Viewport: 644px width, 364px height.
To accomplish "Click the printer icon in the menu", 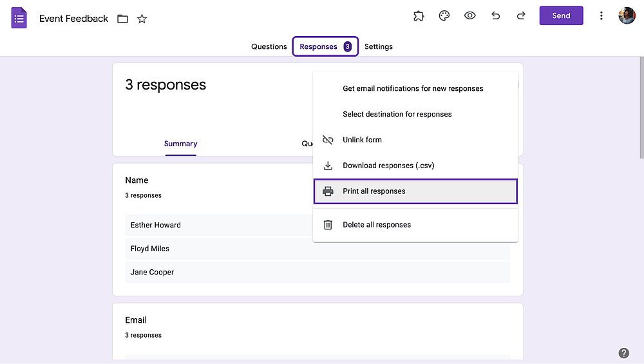I will coord(328,191).
